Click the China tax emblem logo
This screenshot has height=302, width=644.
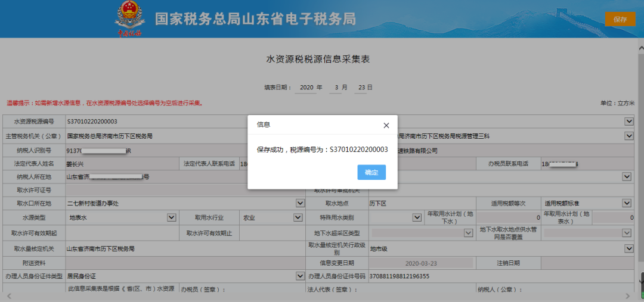pyautogui.click(x=129, y=18)
